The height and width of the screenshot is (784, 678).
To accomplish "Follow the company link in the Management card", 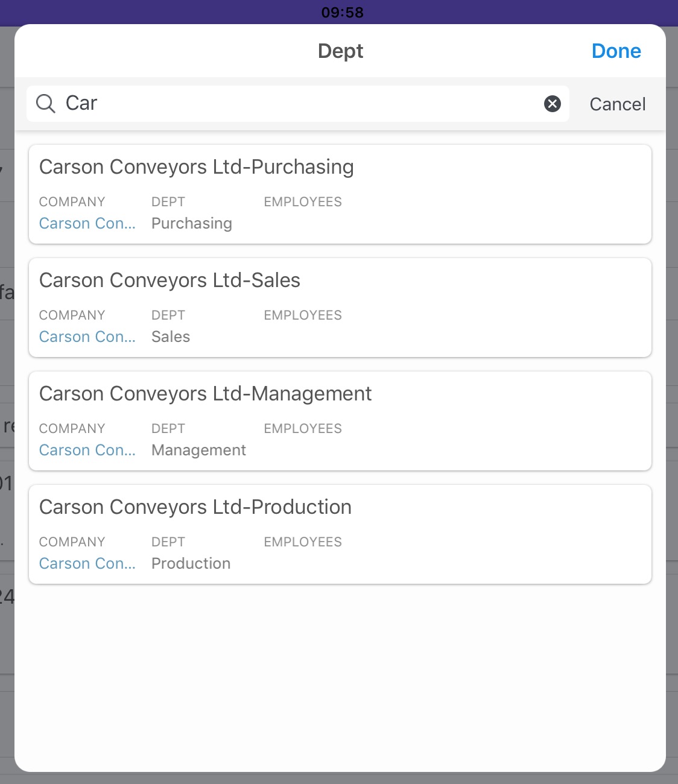I will tap(87, 450).
